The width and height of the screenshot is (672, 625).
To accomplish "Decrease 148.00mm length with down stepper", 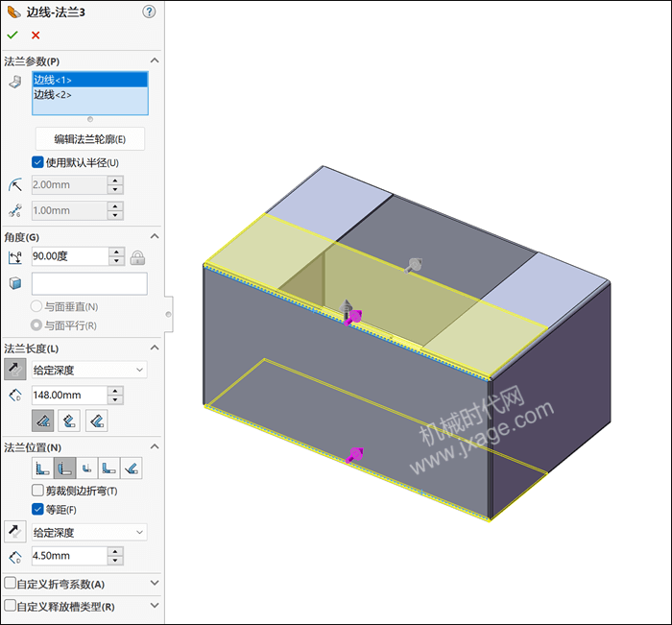I will [115, 400].
